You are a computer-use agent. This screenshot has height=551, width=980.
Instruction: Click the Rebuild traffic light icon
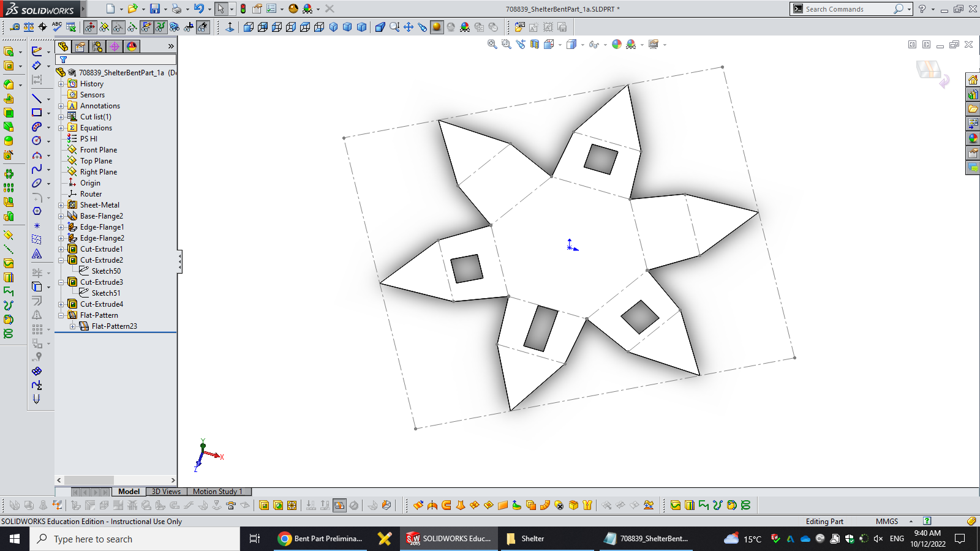243,9
